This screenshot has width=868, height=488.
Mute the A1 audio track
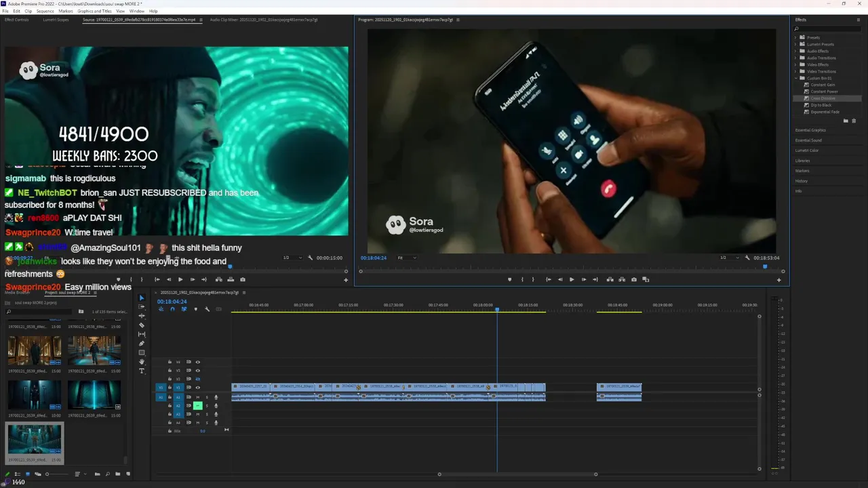pyautogui.click(x=198, y=397)
